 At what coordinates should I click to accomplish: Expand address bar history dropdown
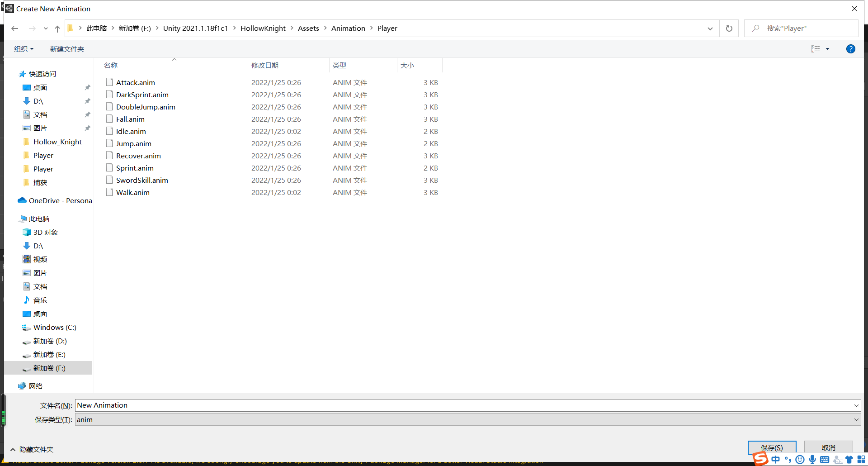point(710,29)
